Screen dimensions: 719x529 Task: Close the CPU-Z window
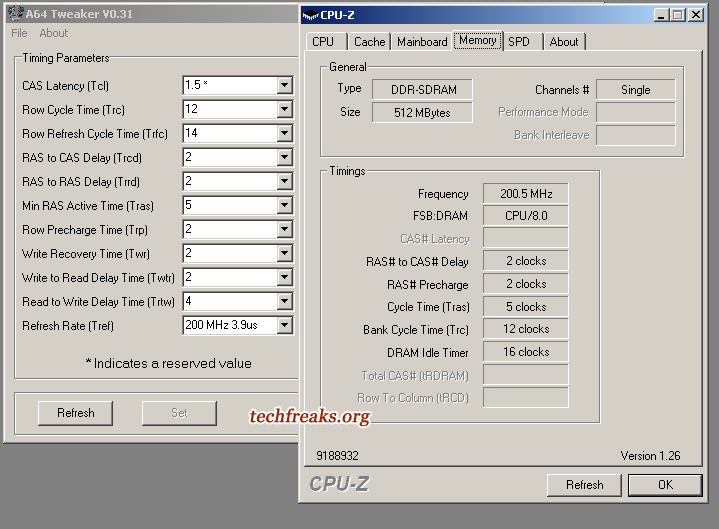(696, 15)
